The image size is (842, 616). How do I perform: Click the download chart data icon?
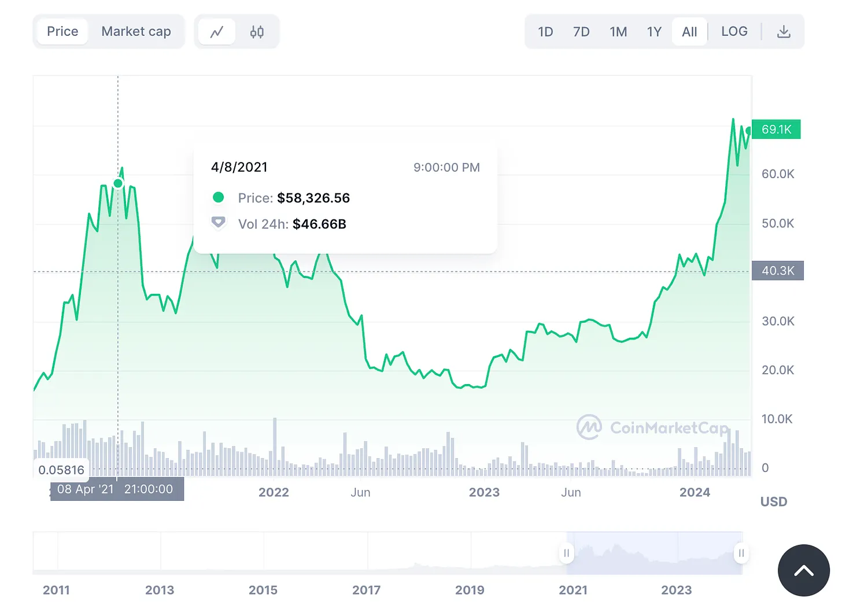[784, 32]
